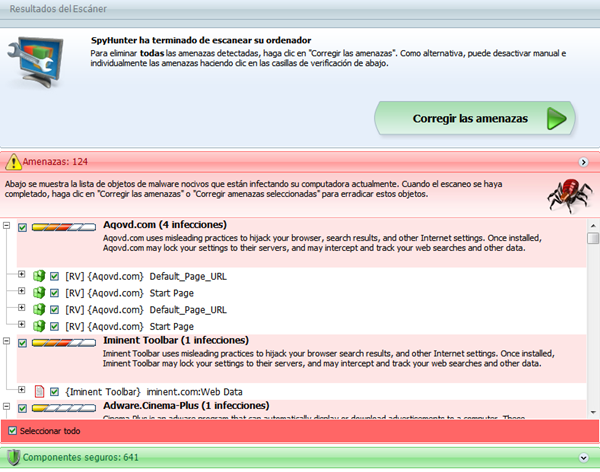The image size is (600, 472).
Task: Collapse the Aqovd.com threat group
Action: click(6, 225)
